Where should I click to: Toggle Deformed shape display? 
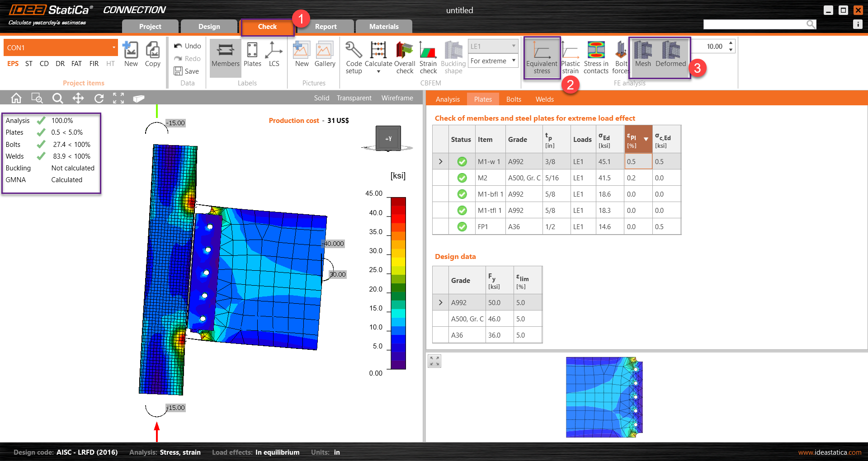670,54
